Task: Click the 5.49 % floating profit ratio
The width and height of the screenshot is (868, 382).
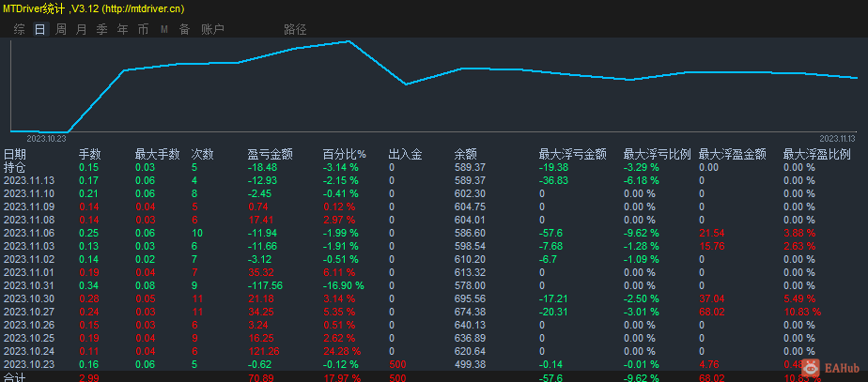Action: [x=800, y=298]
